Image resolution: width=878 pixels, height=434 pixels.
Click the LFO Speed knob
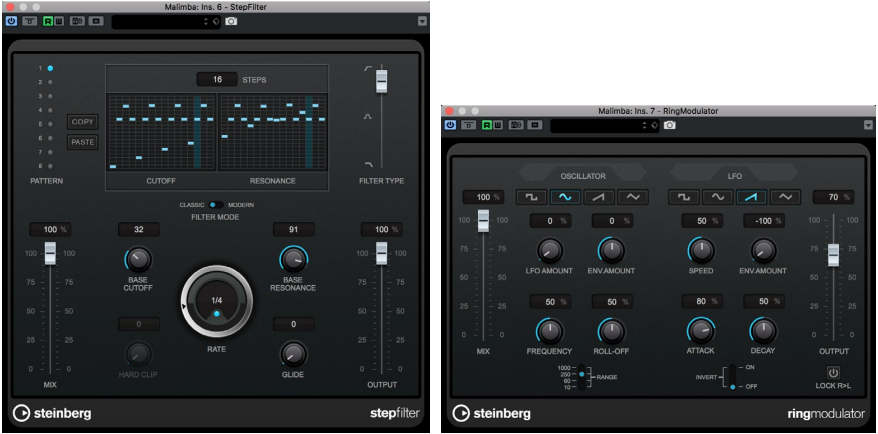[701, 250]
